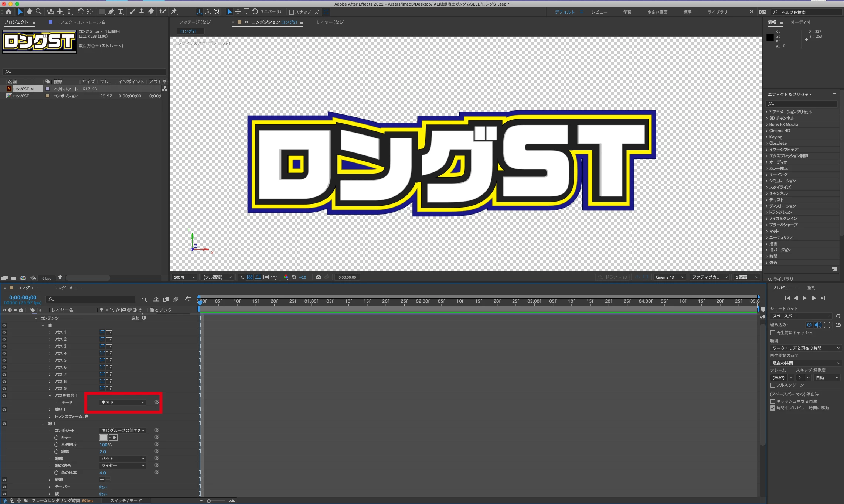This screenshot has height=504, width=844.
Task: Click the stroke カラー swatch
Action: coord(103,438)
